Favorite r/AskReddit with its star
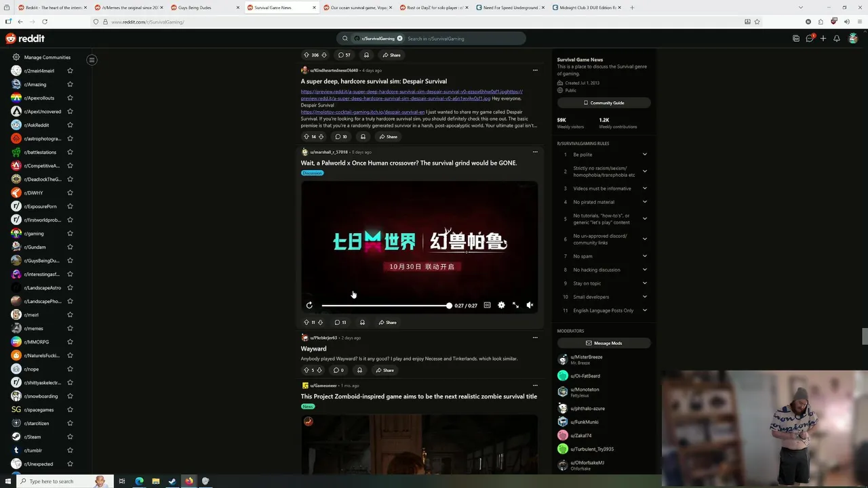 click(70, 125)
